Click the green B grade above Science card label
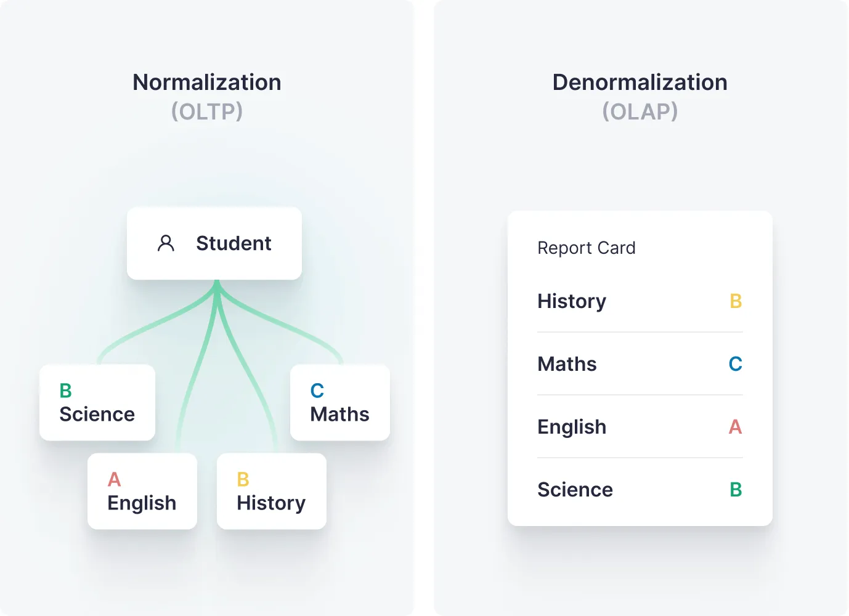The width and height of the screenshot is (849, 616). coord(66,391)
